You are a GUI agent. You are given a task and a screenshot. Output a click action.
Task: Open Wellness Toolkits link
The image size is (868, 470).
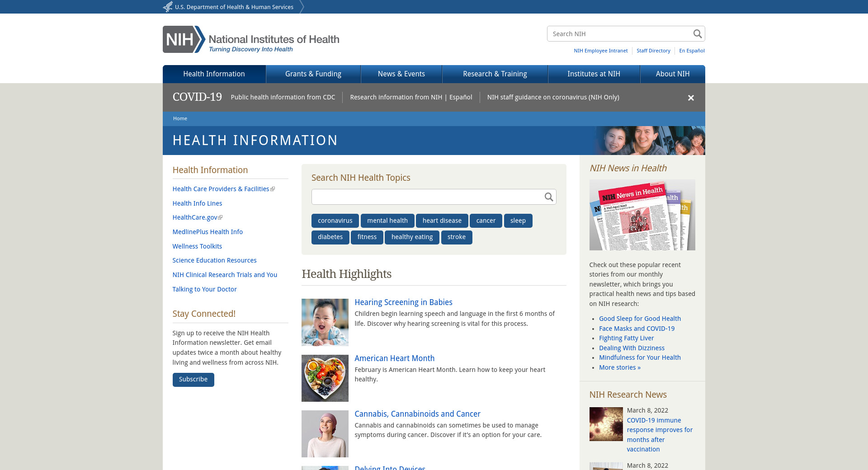click(x=197, y=246)
